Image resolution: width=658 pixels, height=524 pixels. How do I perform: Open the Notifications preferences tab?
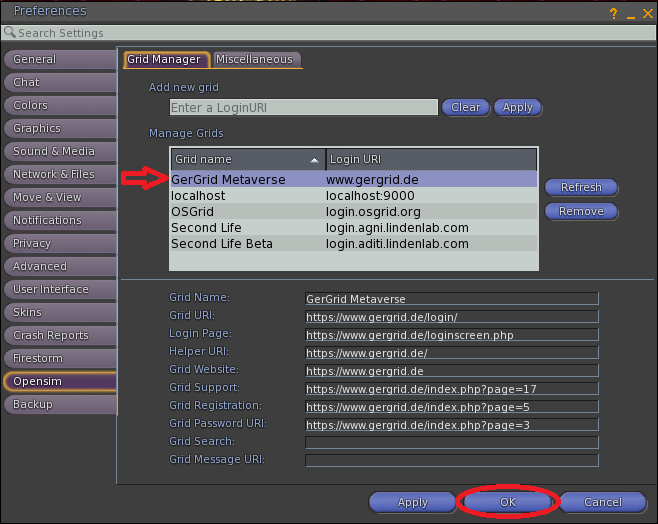pos(60,220)
